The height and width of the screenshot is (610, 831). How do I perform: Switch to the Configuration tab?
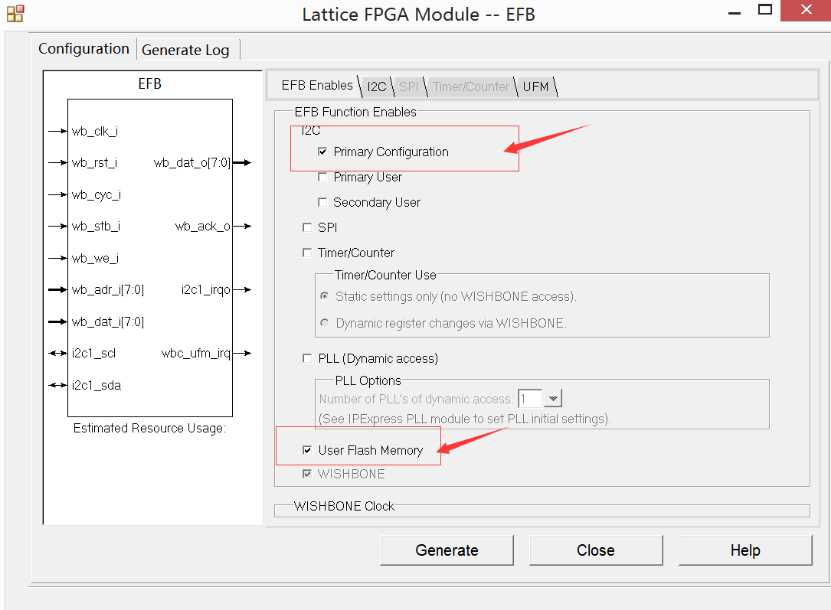[84, 49]
